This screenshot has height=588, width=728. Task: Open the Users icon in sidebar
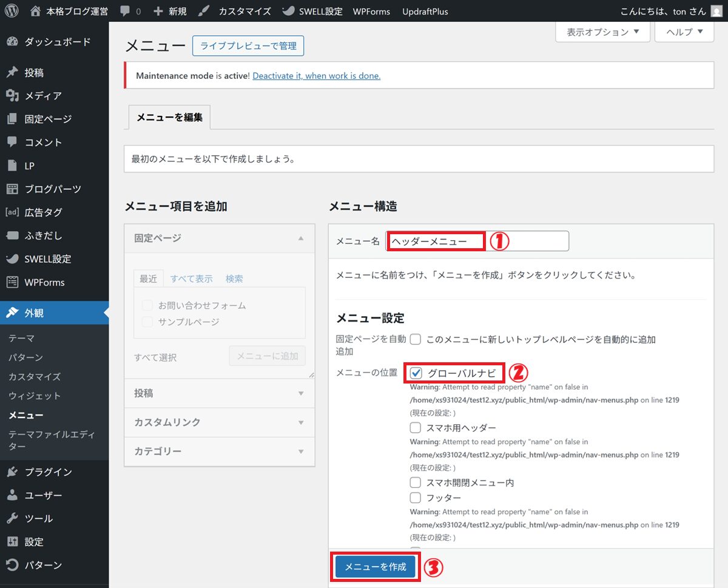(12, 495)
